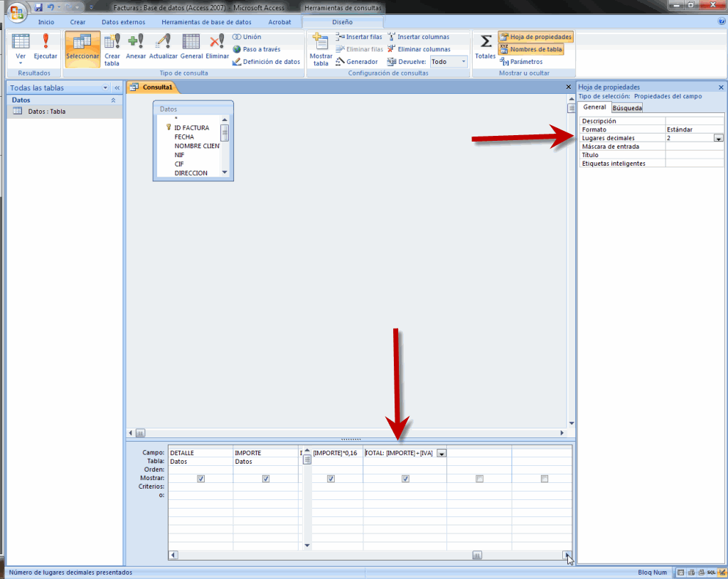The image size is (728, 579).
Task: Select the Crear tabla query type
Action: [x=112, y=47]
